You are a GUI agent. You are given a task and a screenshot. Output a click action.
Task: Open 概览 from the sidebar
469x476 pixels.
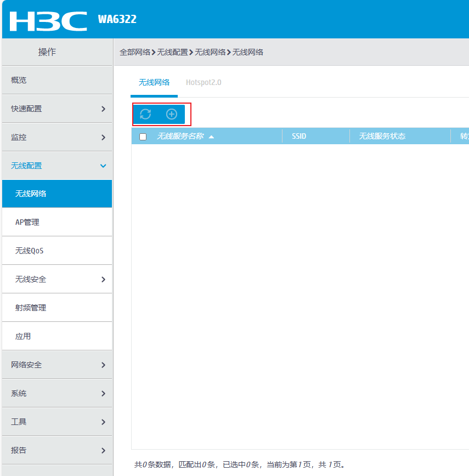click(x=57, y=80)
